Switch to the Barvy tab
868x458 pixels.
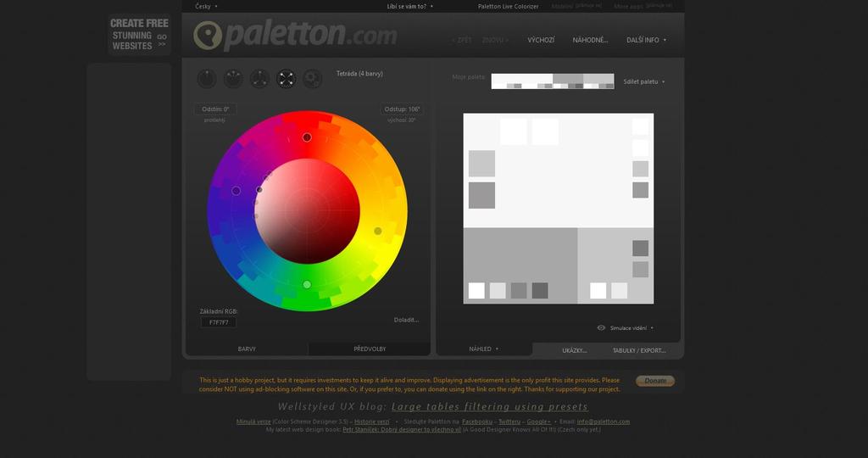pyautogui.click(x=247, y=349)
